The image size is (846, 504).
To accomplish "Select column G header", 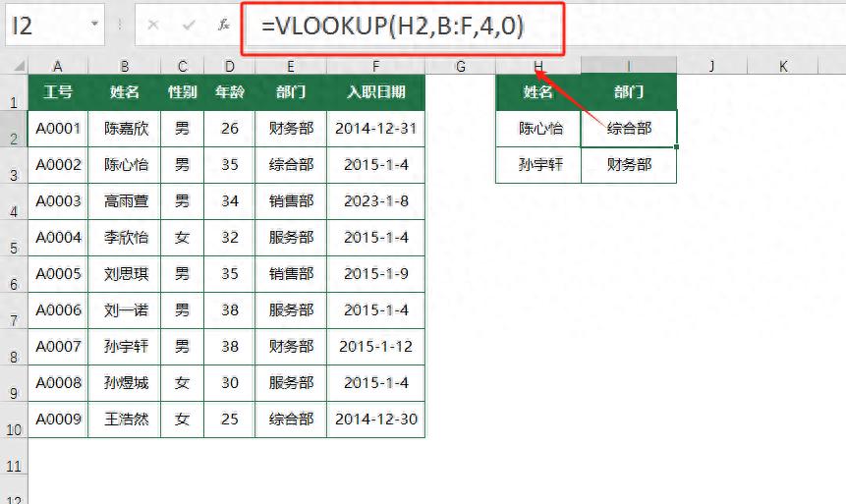I will click(x=460, y=67).
